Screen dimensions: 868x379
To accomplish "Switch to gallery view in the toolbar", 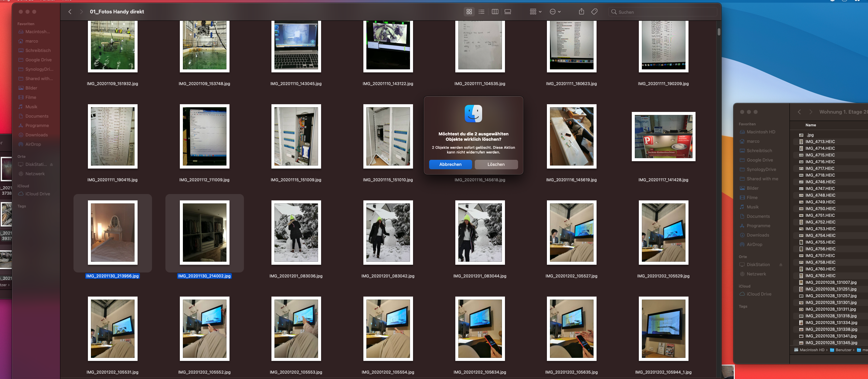I will pos(507,11).
